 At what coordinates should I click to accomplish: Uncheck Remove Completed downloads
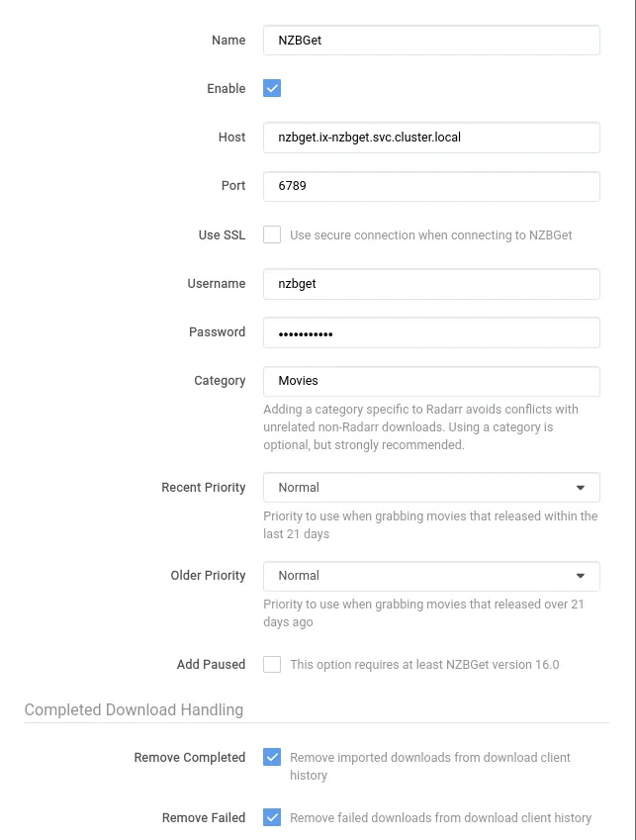(272, 757)
